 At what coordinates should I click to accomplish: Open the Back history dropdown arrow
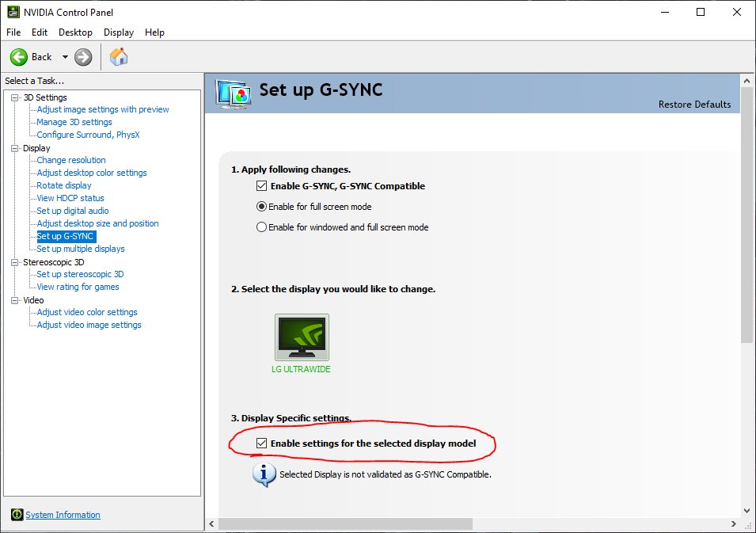pos(65,57)
